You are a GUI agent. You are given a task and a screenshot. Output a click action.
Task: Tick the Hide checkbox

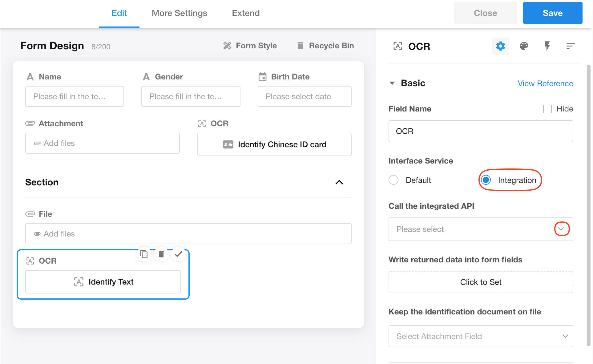547,109
